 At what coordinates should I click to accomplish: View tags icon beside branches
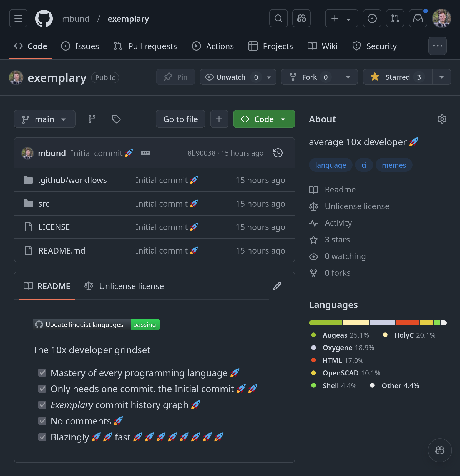tap(116, 119)
